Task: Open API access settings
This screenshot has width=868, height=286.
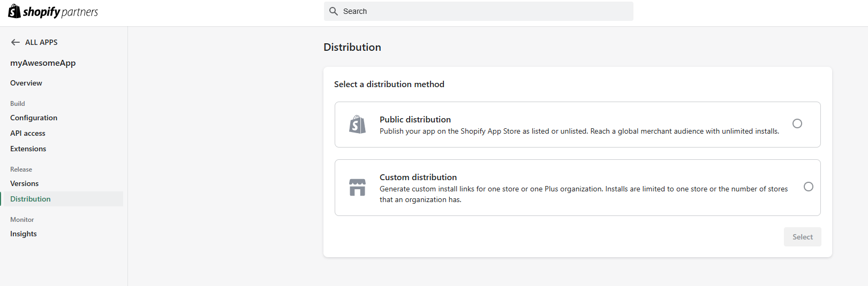Action: coord(28,133)
